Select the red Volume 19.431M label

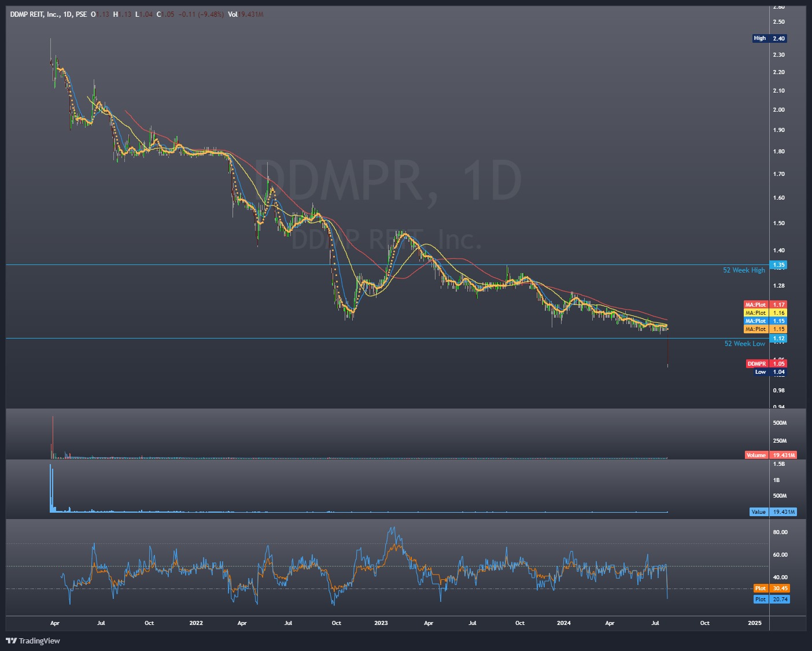click(771, 455)
